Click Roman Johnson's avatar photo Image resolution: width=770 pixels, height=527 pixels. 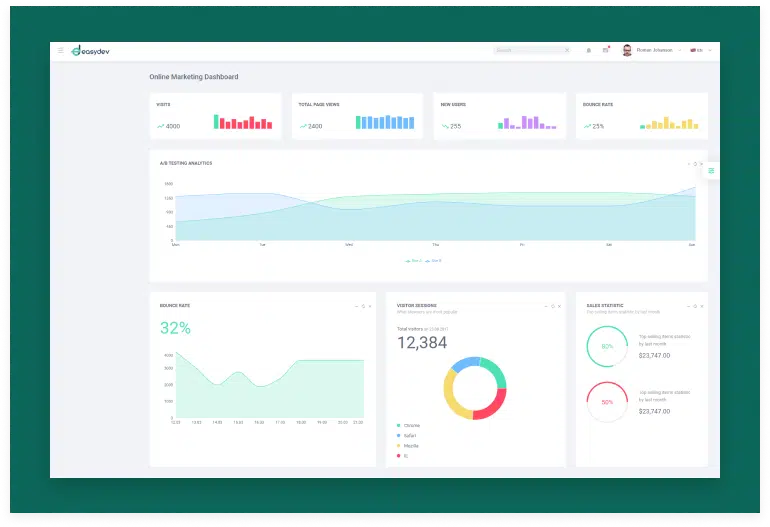coord(627,50)
